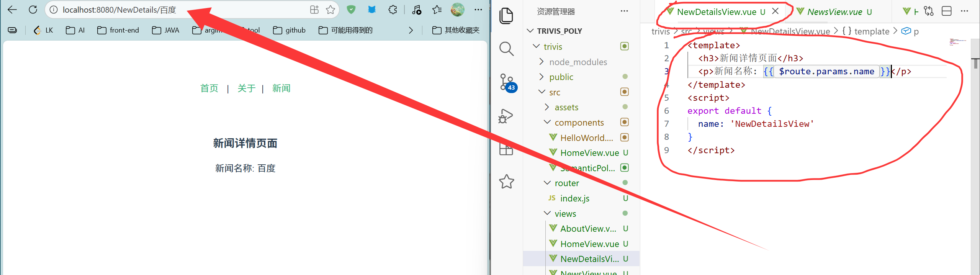
Task: Open the LK bookmark
Action: (43, 30)
